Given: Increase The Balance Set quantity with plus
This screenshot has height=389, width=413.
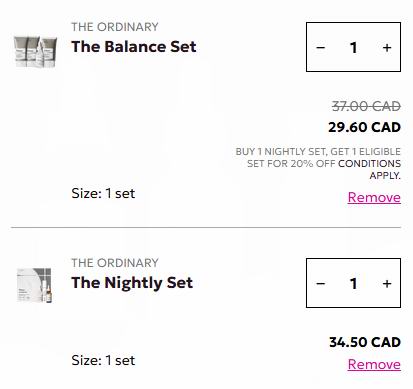Looking at the screenshot, I should click(387, 48).
